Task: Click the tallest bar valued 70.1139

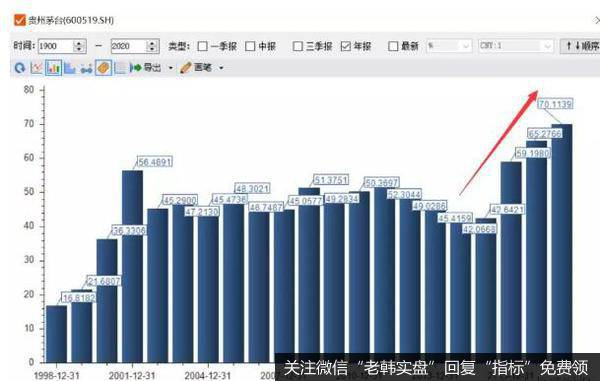Action: pos(562,243)
